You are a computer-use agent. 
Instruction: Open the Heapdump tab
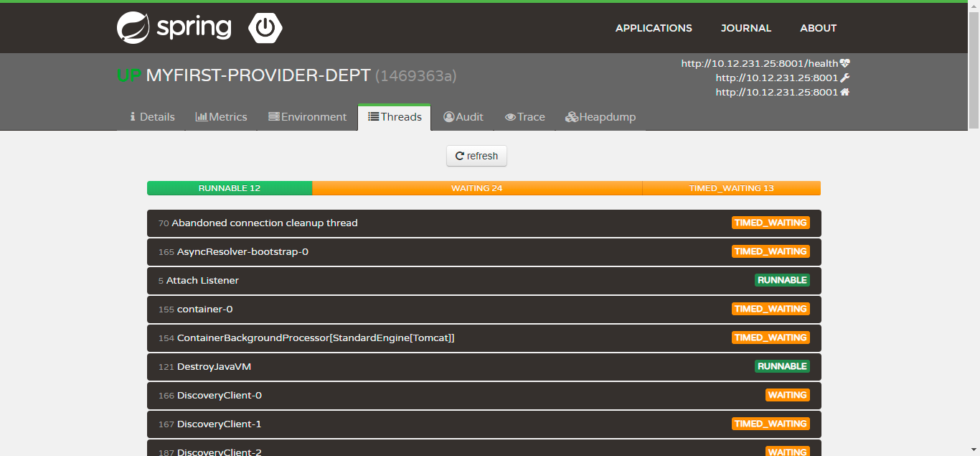(x=600, y=117)
